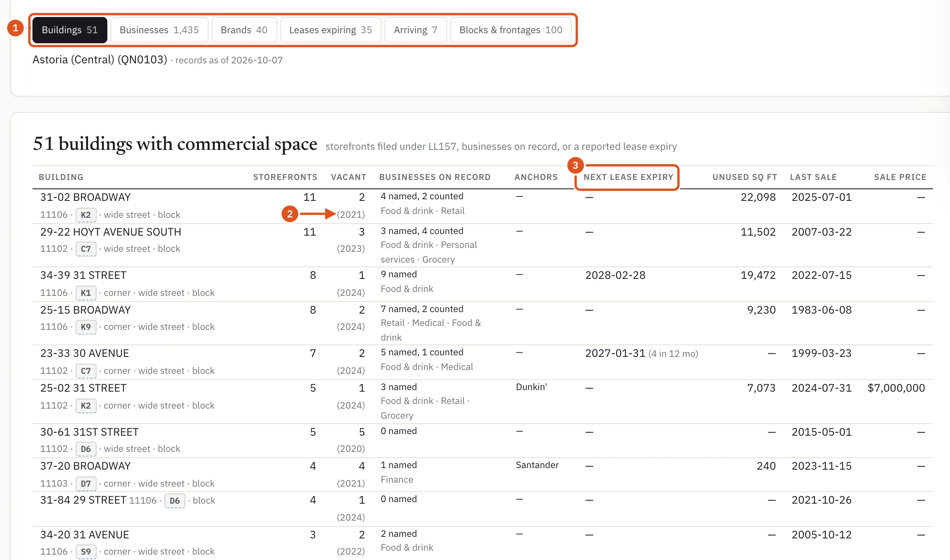950x560 pixels.
Task: Open the Brands 40 tab
Action: coord(244,30)
